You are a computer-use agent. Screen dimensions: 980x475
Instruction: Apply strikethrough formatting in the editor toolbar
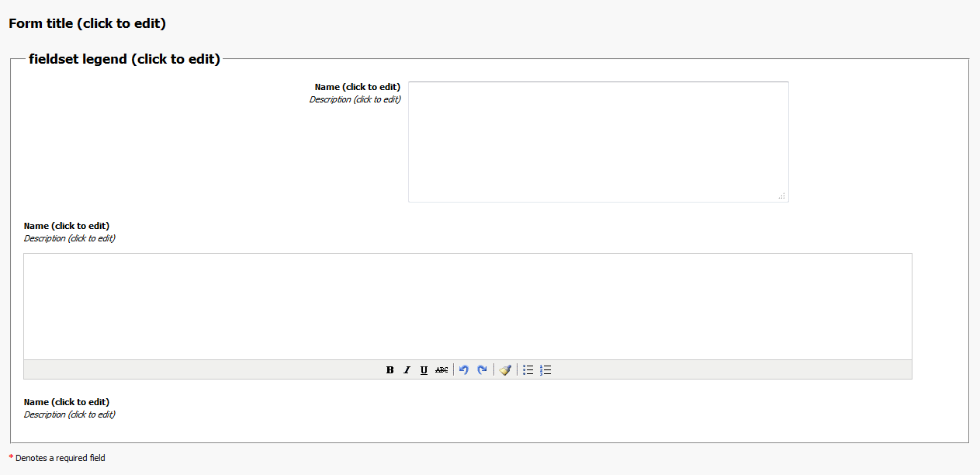[442, 370]
